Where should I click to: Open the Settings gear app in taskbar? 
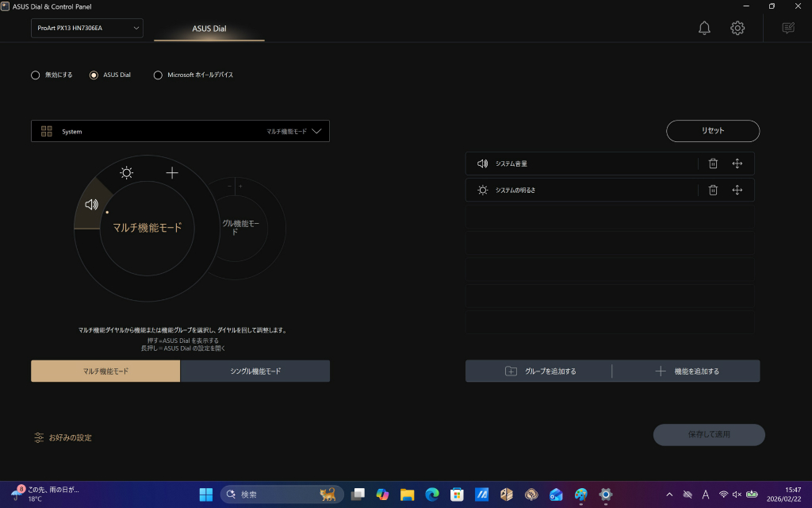pyautogui.click(x=606, y=495)
